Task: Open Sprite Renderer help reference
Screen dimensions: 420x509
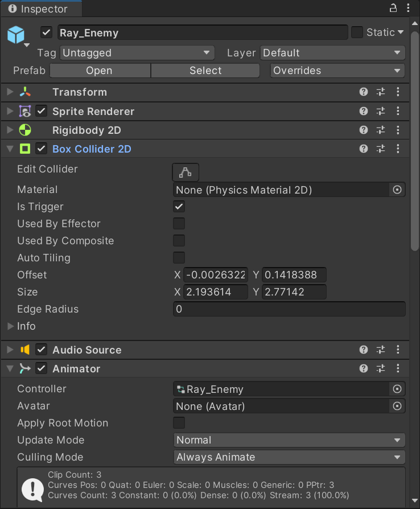Action: (364, 111)
